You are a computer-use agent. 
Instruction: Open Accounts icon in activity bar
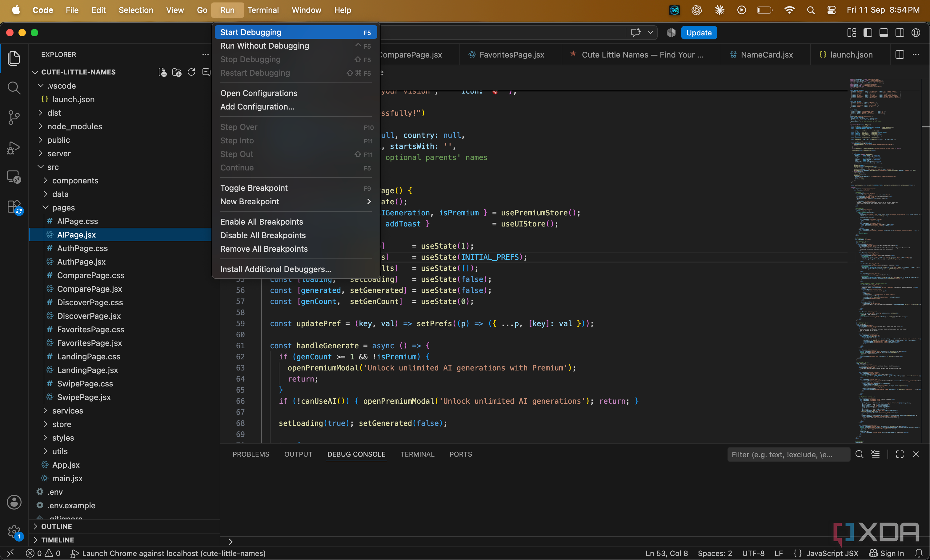pyautogui.click(x=14, y=502)
